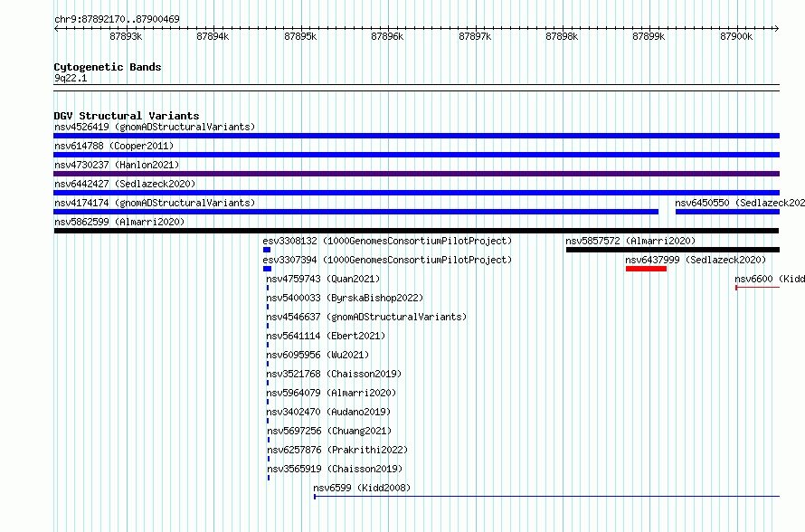Screen dimensions: 805x532
Task: Click the black bar under nsv5857572
Action: tap(673, 250)
